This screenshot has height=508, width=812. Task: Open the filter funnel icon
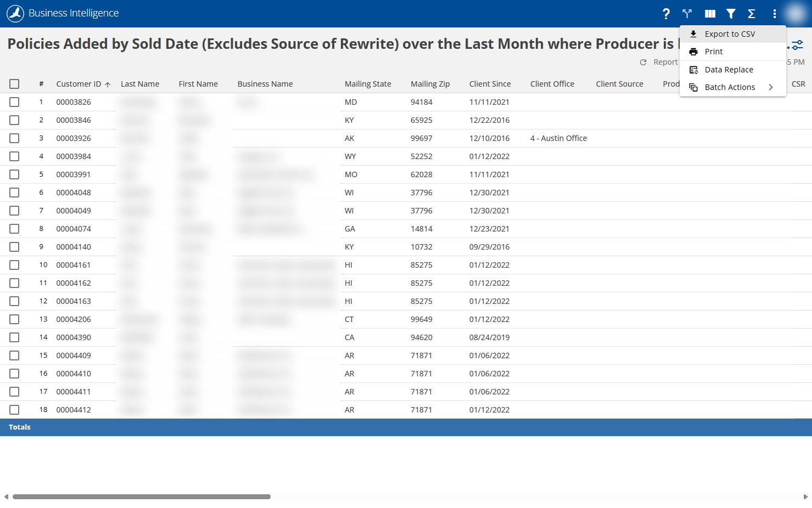pos(731,14)
